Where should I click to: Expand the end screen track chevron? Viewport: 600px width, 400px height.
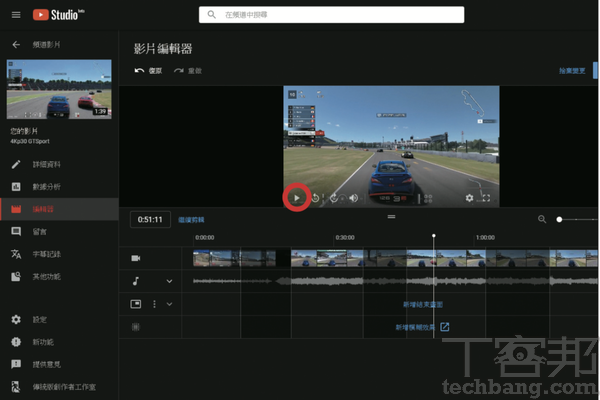pos(169,304)
